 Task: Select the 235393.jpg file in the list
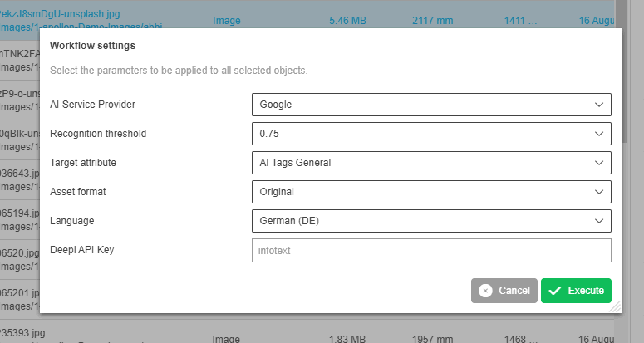click(22, 332)
